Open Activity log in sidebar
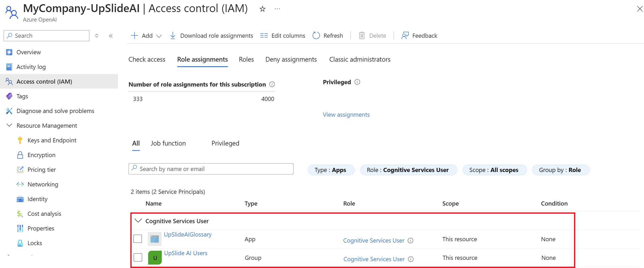 point(31,67)
